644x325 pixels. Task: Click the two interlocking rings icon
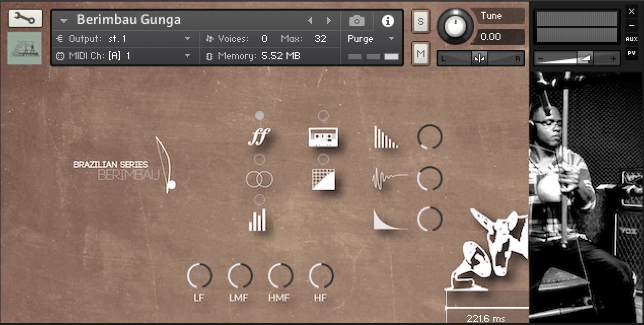pos(259,179)
